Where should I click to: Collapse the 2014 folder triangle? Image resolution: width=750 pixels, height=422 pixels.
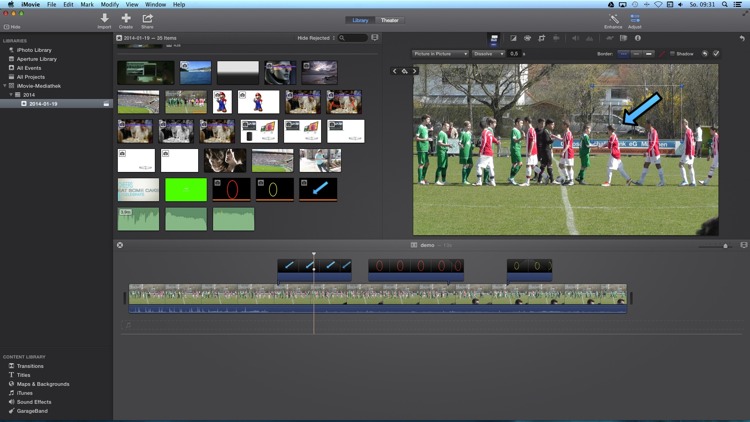pos(11,95)
